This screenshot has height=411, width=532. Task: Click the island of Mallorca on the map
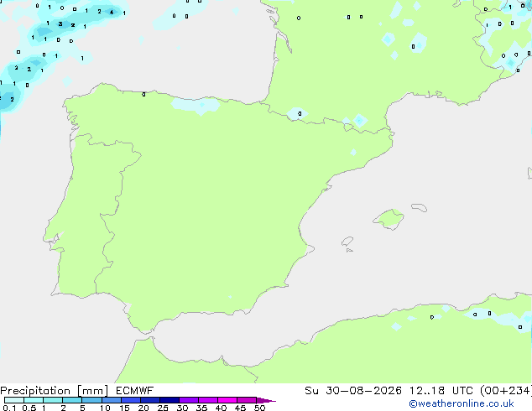[389, 219]
